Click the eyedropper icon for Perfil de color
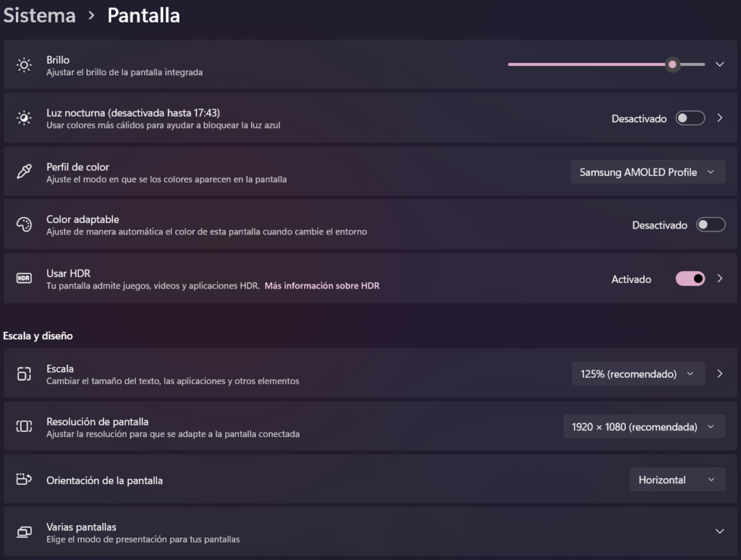741x560 pixels. 25,172
